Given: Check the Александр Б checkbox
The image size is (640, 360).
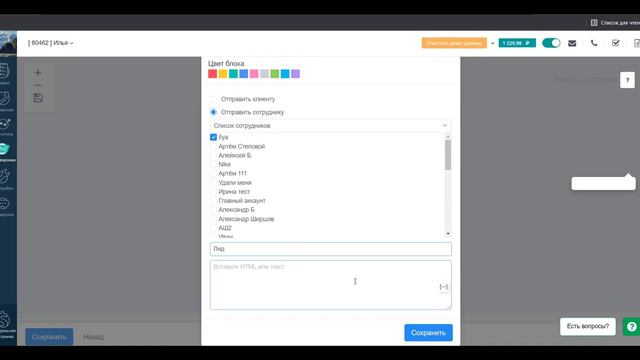Looking at the screenshot, I should [x=213, y=209].
